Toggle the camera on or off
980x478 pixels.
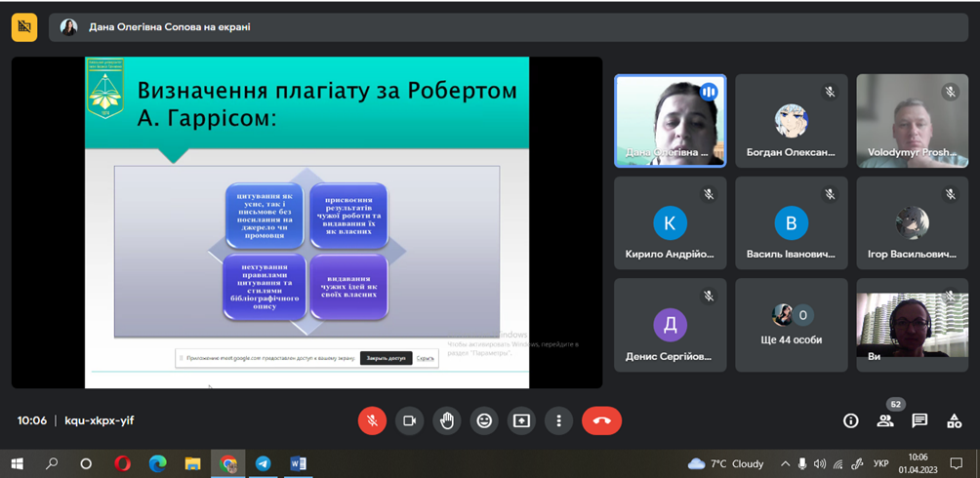click(x=409, y=420)
